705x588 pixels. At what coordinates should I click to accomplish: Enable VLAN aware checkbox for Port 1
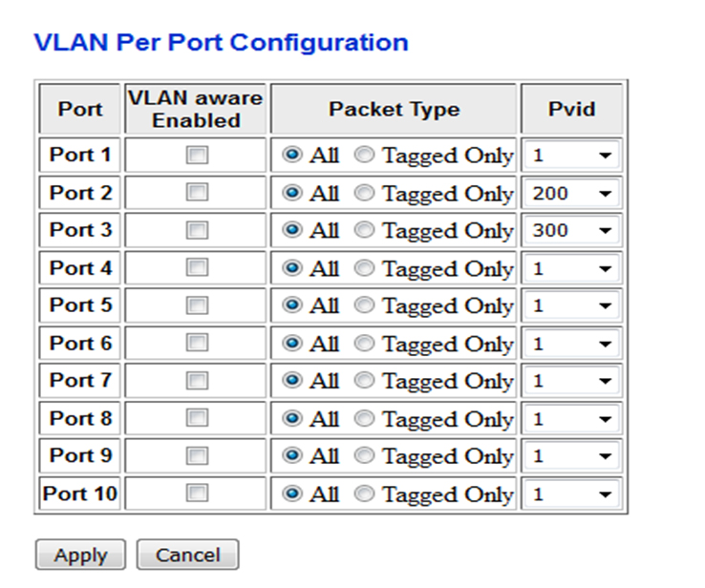click(x=197, y=156)
